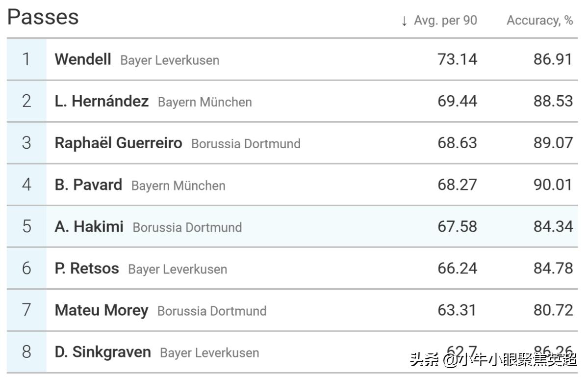Click Bayern München team beside B. Pavard
The width and height of the screenshot is (588, 378).
point(178,186)
